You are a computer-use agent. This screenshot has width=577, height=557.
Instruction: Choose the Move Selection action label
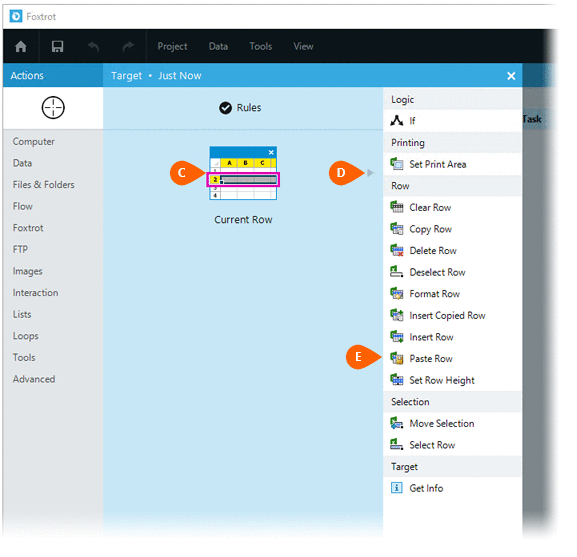click(442, 423)
